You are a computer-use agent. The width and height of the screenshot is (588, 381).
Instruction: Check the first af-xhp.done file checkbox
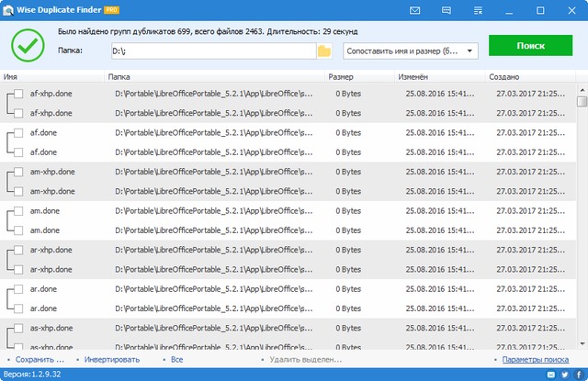tap(17, 94)
